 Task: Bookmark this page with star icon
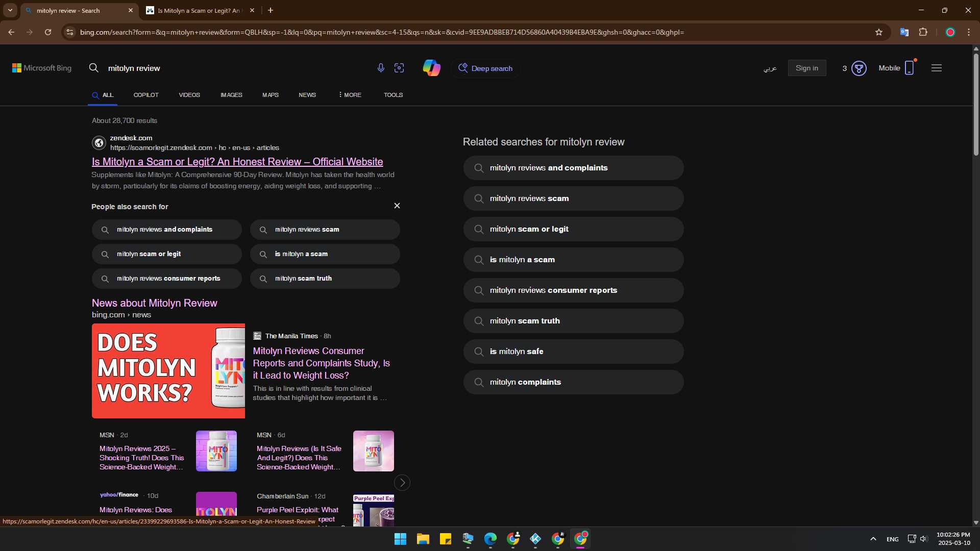879,32
